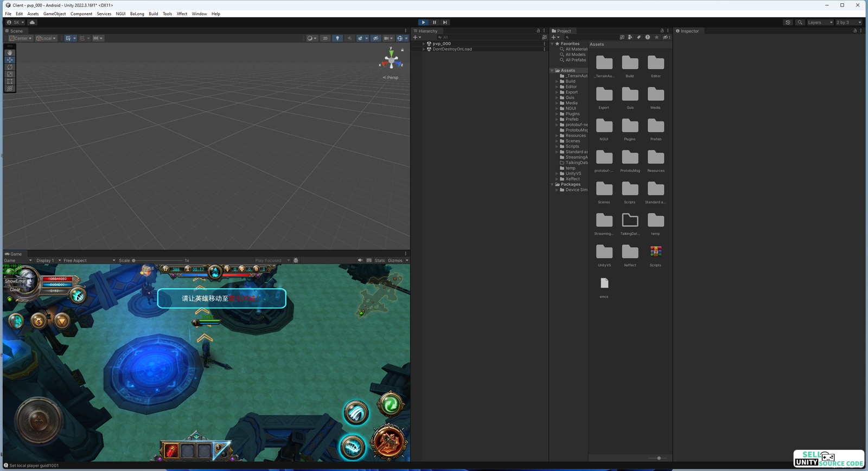Select All Prefabs in Favorites
Image resolution: width=868 pixels, height=471 pixels.
(x=576, y=60)
